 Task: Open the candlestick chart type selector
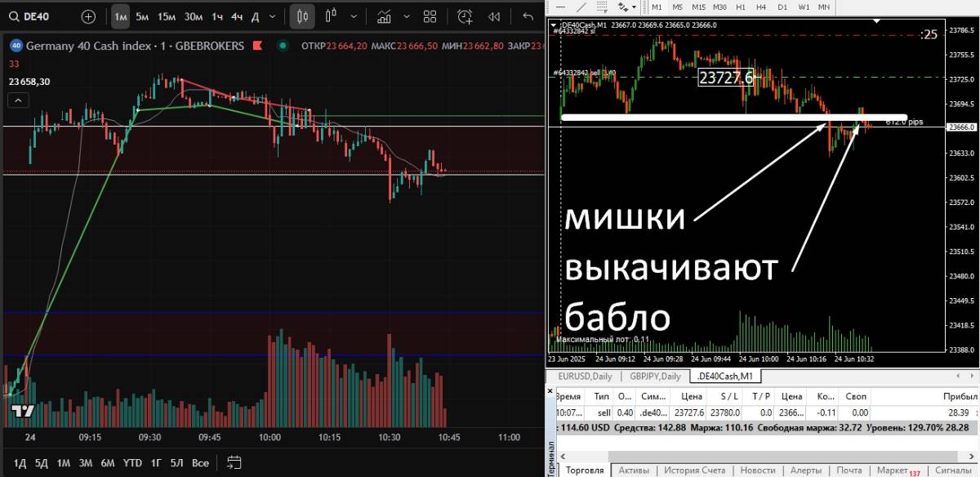pyautogui.click(x=332, y=16)
